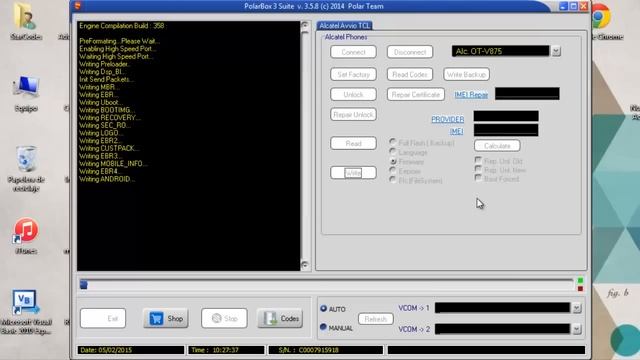Open the Papelera de reciclaje icon

coord(26,168)
